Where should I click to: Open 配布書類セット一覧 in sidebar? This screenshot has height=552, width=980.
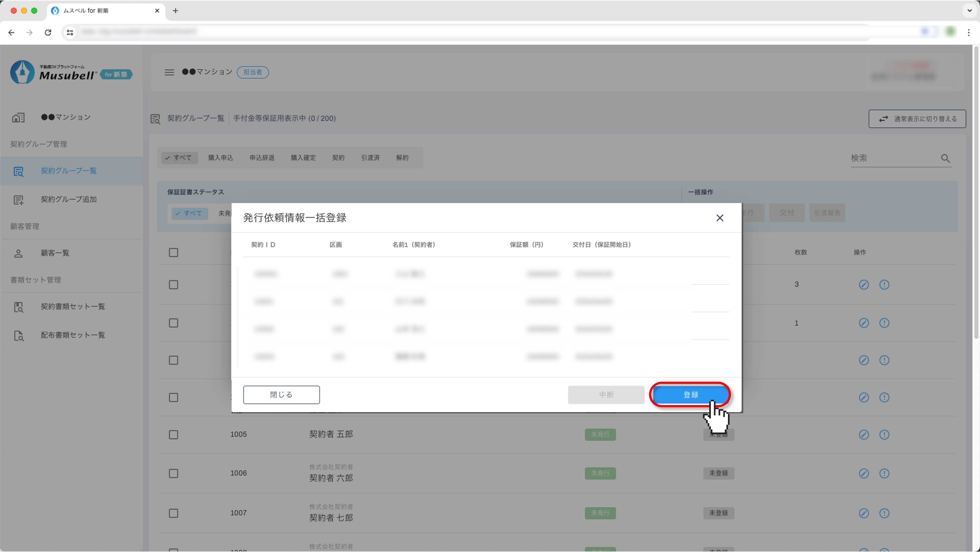(x=73, y=335)
